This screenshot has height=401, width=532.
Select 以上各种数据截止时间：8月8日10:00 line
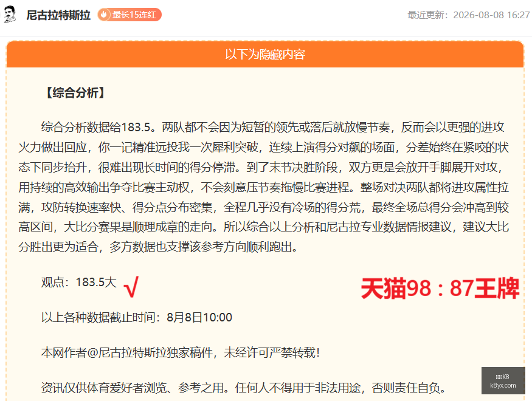click(136, 317)
